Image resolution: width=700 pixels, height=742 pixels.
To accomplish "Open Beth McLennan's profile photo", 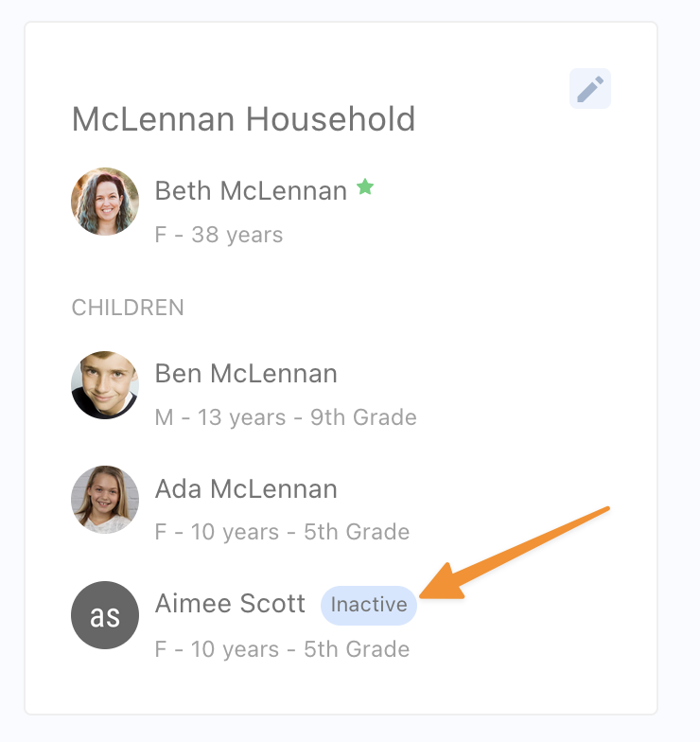I will click(x=105, y=202).
